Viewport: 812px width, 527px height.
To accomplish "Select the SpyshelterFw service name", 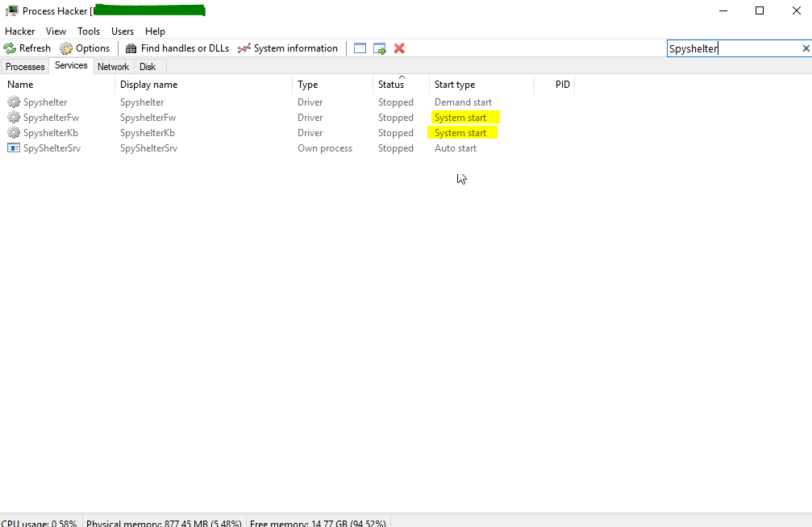I will [x=51, y=118].
